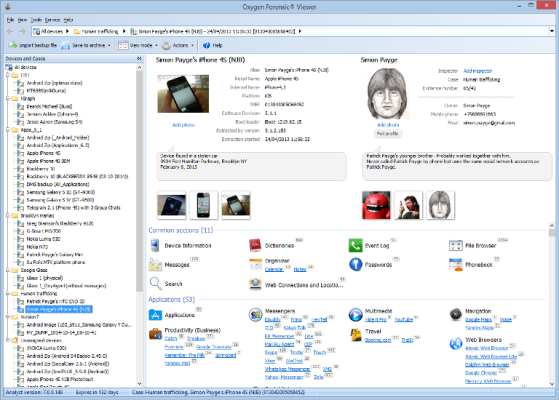The height and width of the screenshot is (400, 559).
Task: Click the device note about stolen car
Action: 251,166
